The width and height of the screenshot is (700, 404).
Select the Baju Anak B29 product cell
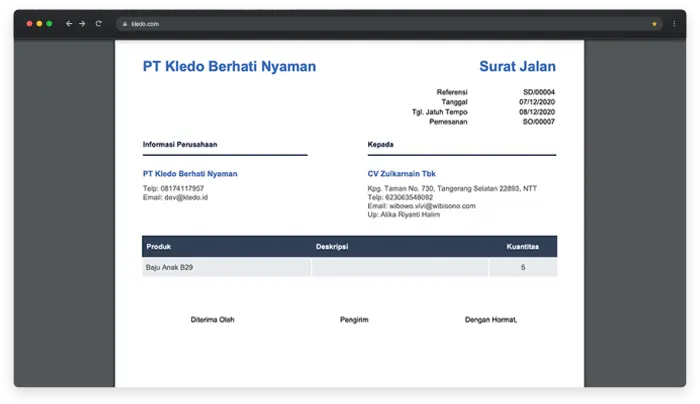[226, 267]
